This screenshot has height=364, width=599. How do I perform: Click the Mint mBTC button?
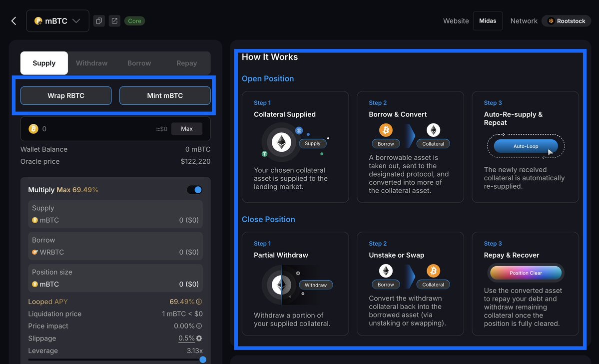pos(165,95)
